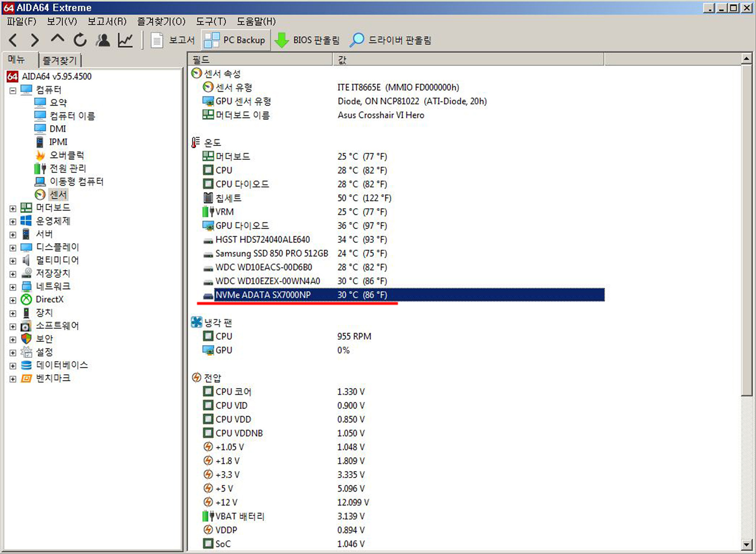Switch to the 즐겨찾기 tab
The height and width of the screenshot is (554, 756).
tap(61, 60)
